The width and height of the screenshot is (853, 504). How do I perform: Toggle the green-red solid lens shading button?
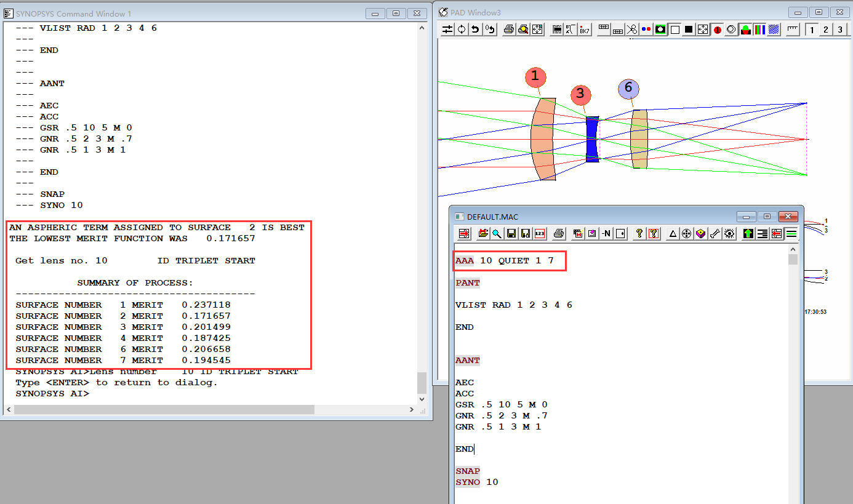[745, 30]
